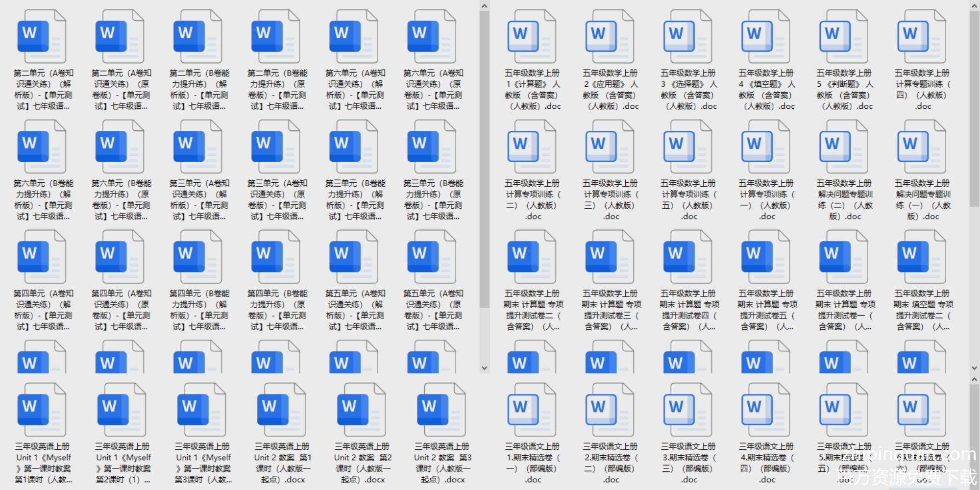Click the 第五单元 A卷知识通关练 原卷版 file name
Image resolution: width=980 pixels, height=490 pixels.
(433, 310)
